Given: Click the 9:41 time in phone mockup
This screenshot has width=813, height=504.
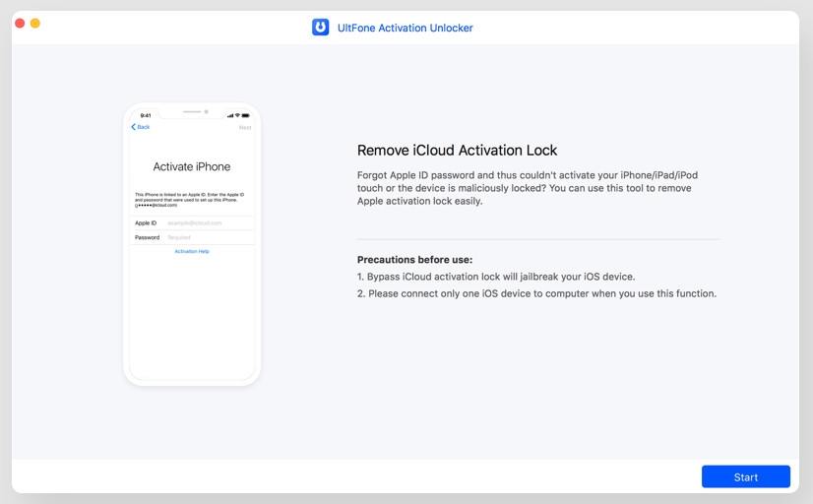Looking at the screenshot, I should click(x=146, y=115).
